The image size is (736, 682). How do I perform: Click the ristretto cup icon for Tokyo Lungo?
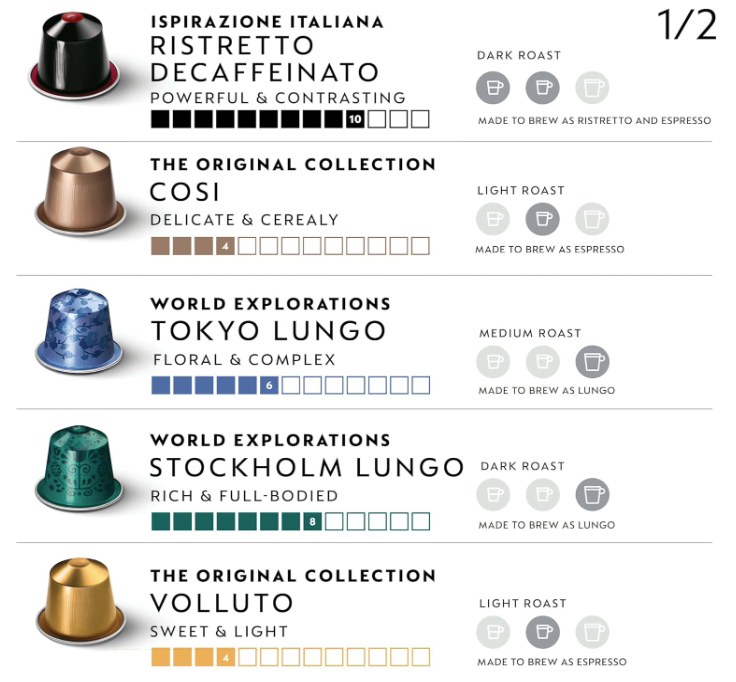coord(493,361)
